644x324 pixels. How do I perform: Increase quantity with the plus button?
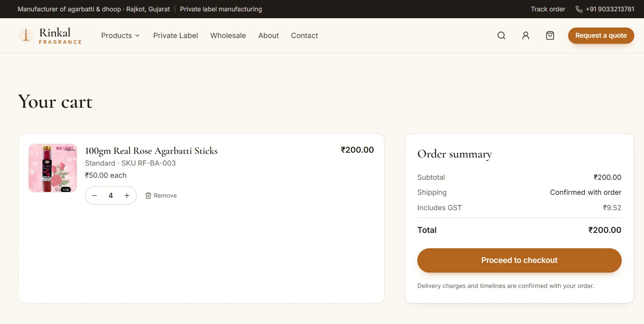[x=127, y=196]
